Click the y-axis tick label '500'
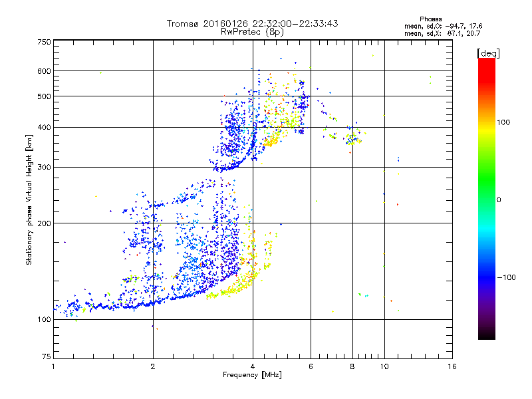 coord(45,96)
